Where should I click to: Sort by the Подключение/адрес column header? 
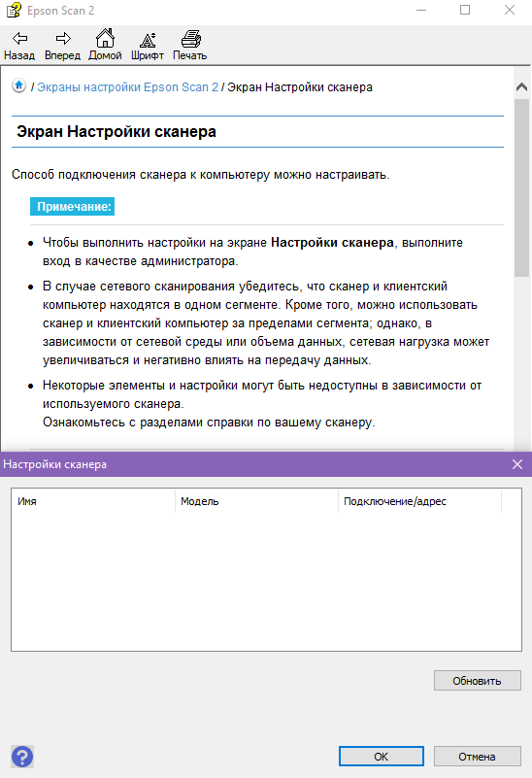click(x=419, y=501)
